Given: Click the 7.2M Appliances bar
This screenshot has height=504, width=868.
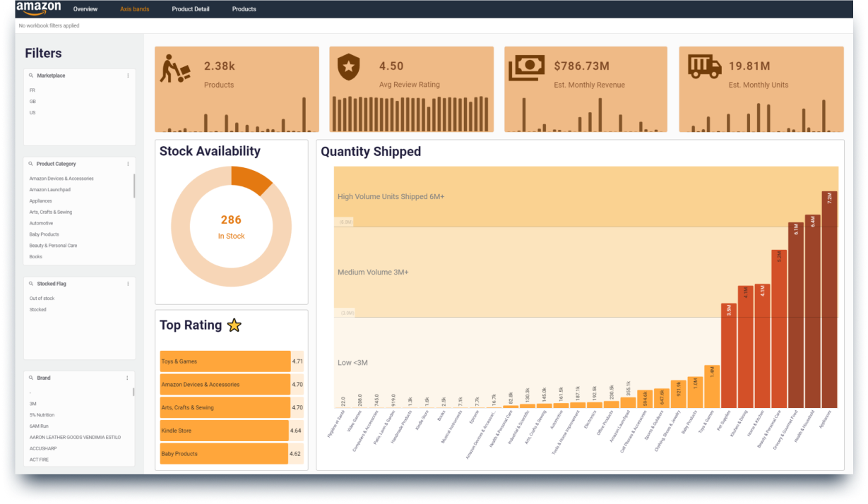Looking at the screenshot, I should [x=830, y=299].
